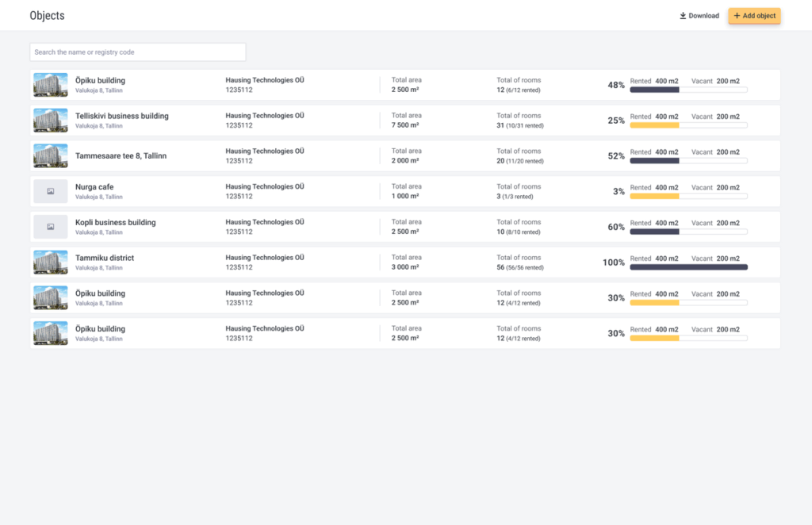Click the Nurga cafe 3% occupancy bar

coord(688,197)
